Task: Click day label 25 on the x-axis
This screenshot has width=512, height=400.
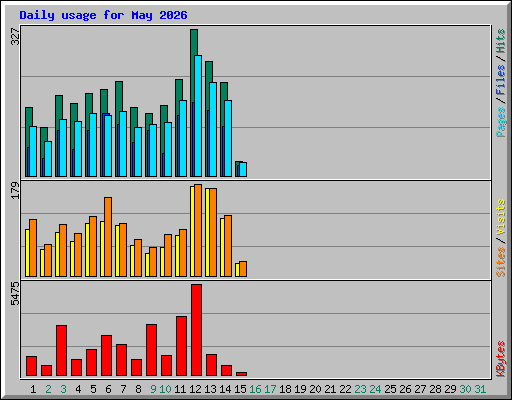Action: click(x=390, y=389)
